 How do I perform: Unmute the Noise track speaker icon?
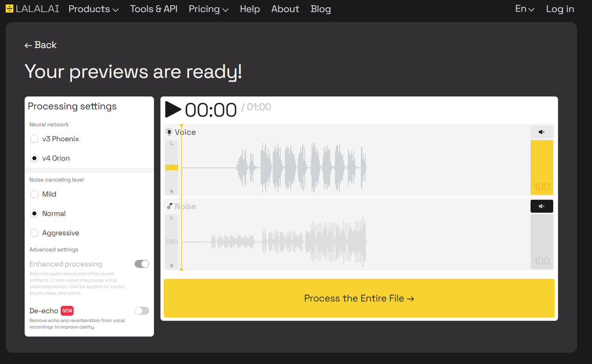coord(542,206)
